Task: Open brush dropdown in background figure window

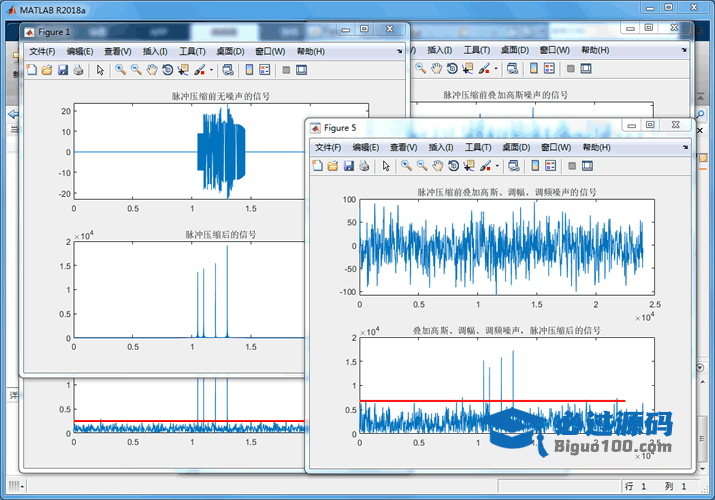Action: (496, 69)
